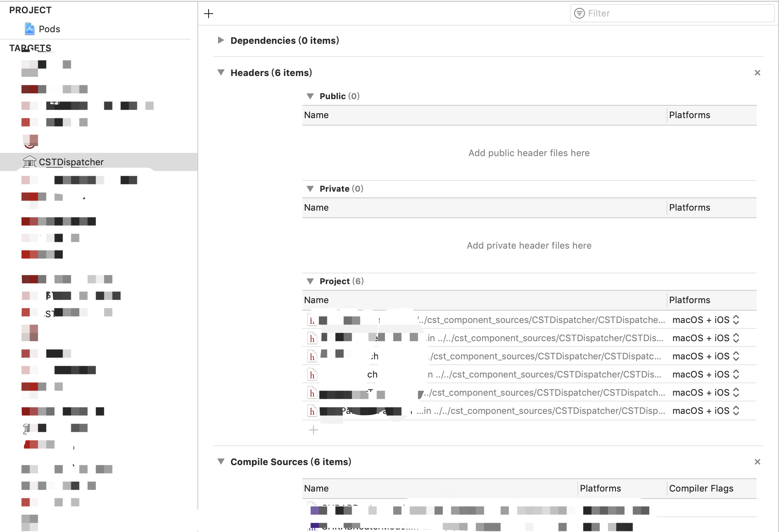Image resolution: width=779 pixels, height=532 pixels.
Task: Click the h icon on the last Project header row
Action: click(x=312, y=411)
